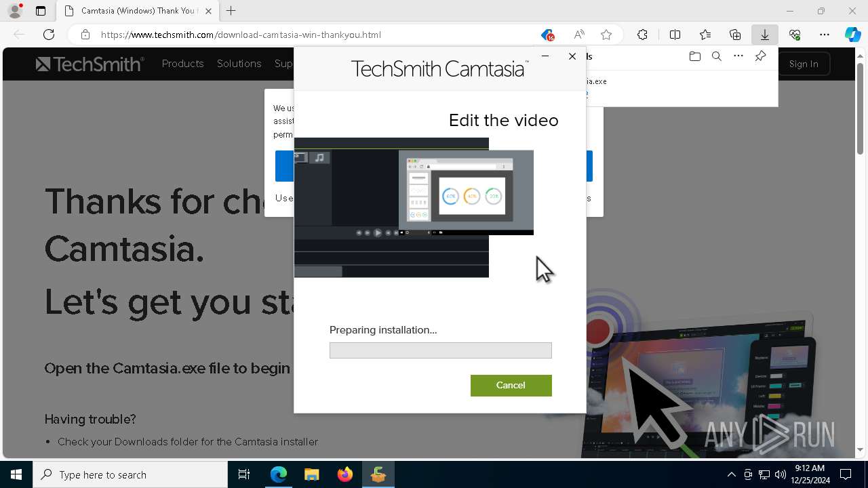Search downloads in the Downloads panel
868x488 pixels.
click(x=717, y=56)
